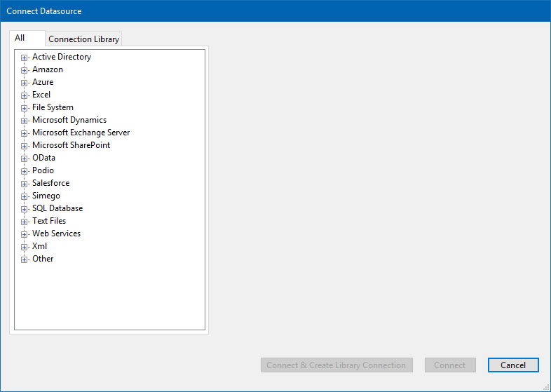Expand the Azure tree node
Viewport: 551px width, 392px height.
pyautogui.click(x=24, y=83)
